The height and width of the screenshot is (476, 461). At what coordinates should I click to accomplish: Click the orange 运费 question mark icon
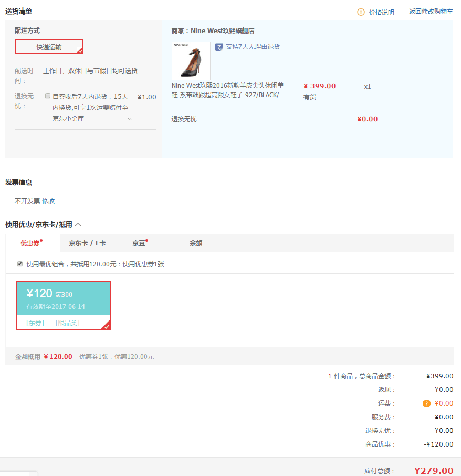pyautogui.click(x=426, y=403)
